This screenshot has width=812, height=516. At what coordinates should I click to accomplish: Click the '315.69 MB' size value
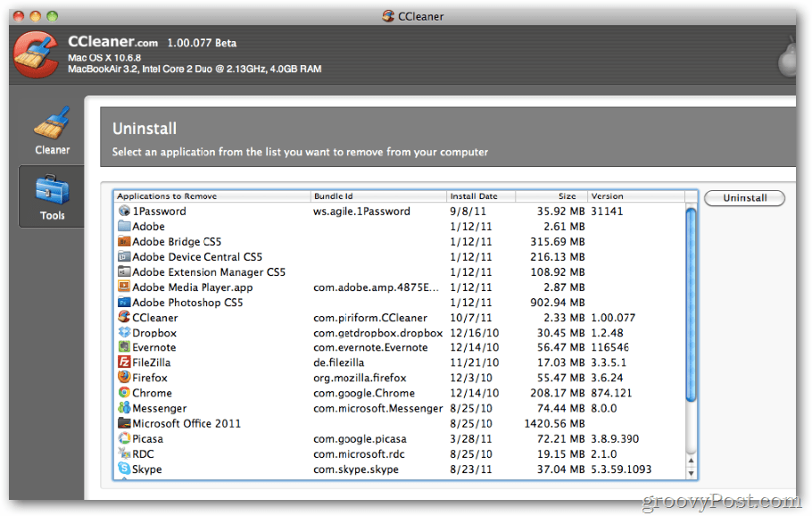[558, 242]
